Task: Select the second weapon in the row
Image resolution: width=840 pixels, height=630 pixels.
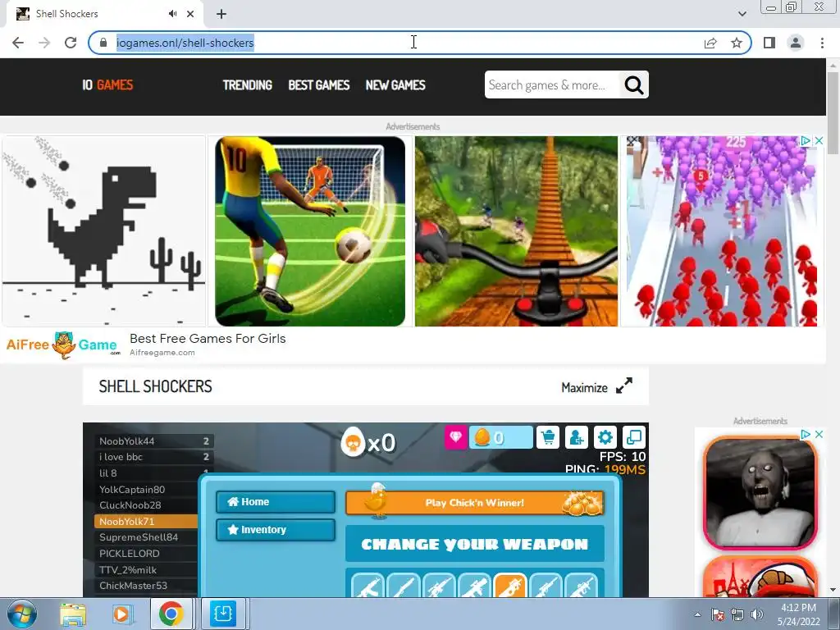Action: click(403, 585)
